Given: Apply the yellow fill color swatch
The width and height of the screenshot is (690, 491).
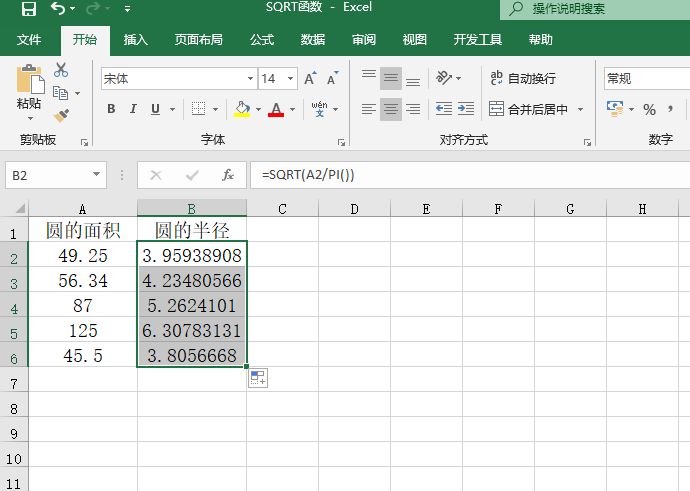Looking at the screenshot, I should pos(241,109).
